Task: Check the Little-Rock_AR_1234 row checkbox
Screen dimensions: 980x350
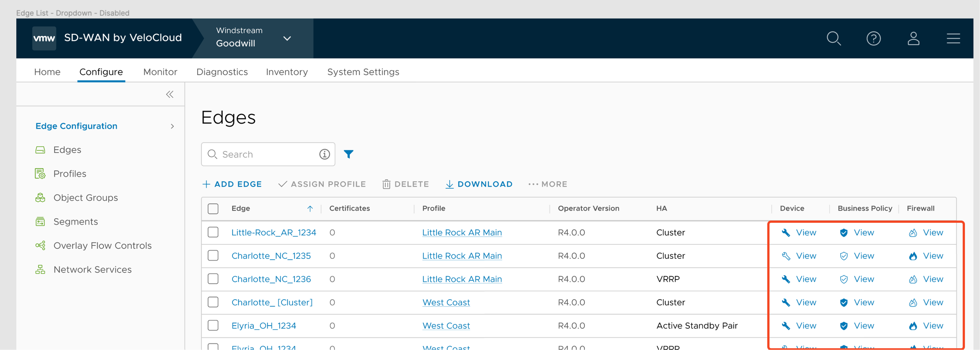Action: (x=213, y=232)
